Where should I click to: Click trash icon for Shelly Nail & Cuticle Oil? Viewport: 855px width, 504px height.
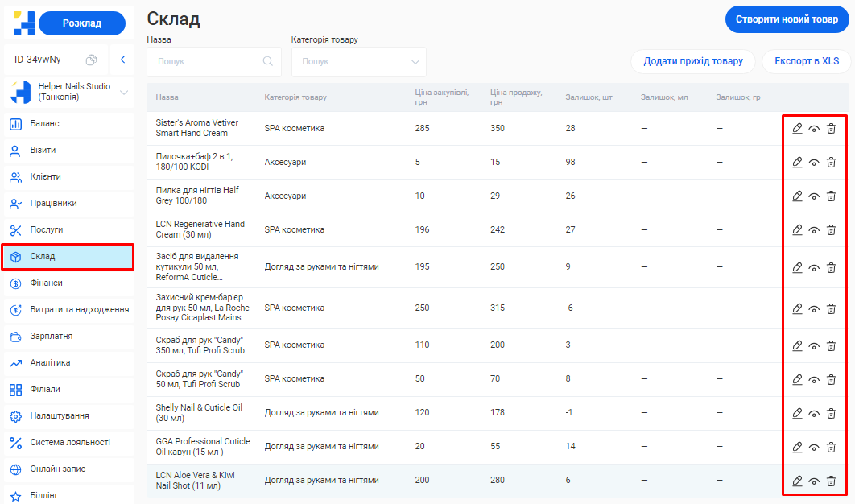click(x=831, y=413)
